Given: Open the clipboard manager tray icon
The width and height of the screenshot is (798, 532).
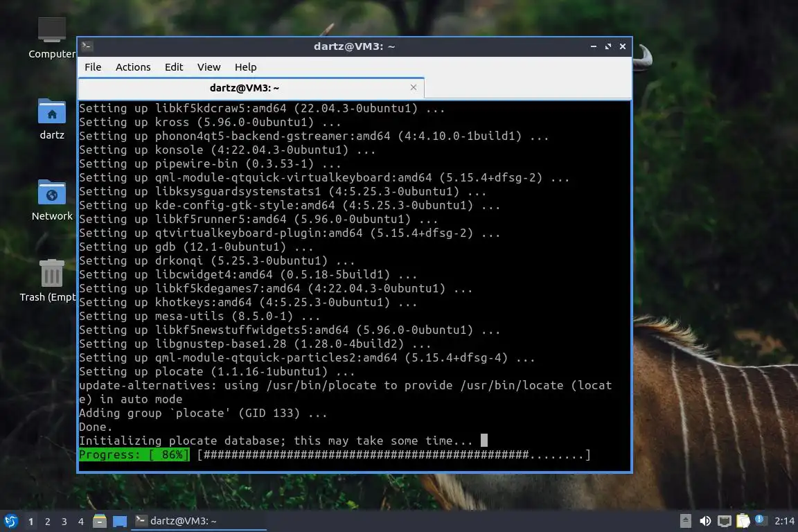Looking at the screenshot, I should pyautogui.click(x=743, y=521).
